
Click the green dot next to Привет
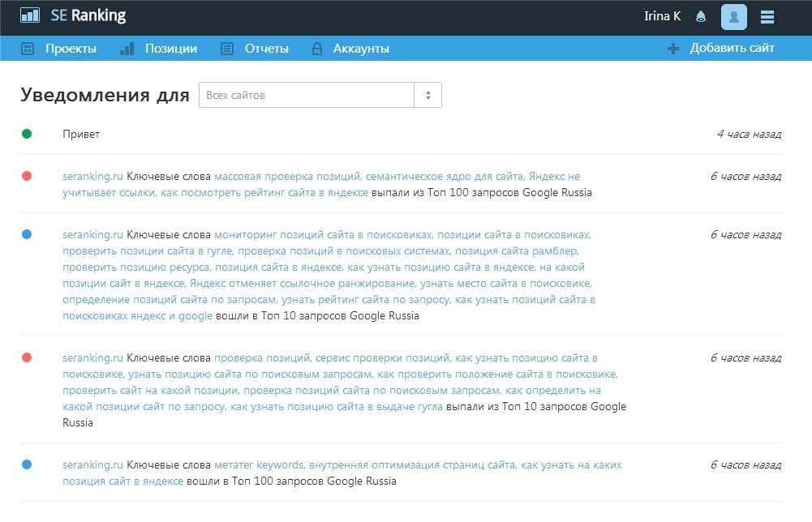click(x=27, y=134)
